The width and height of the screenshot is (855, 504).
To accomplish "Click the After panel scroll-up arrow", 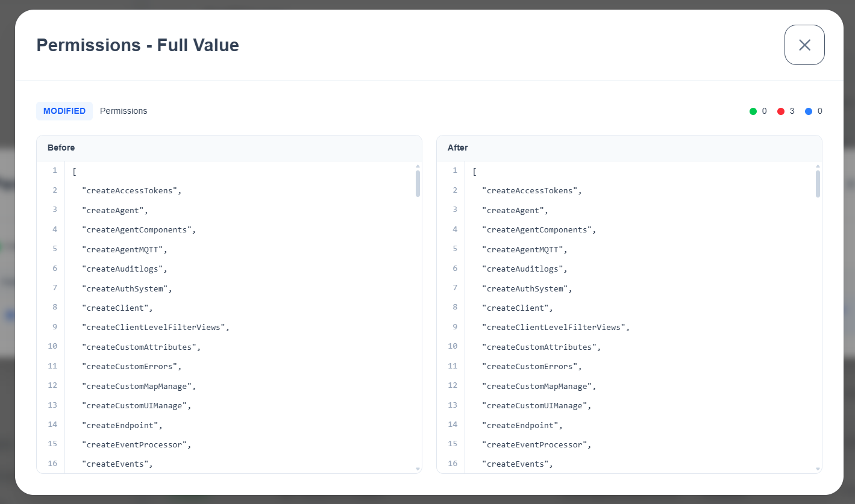I will point(818,166).
